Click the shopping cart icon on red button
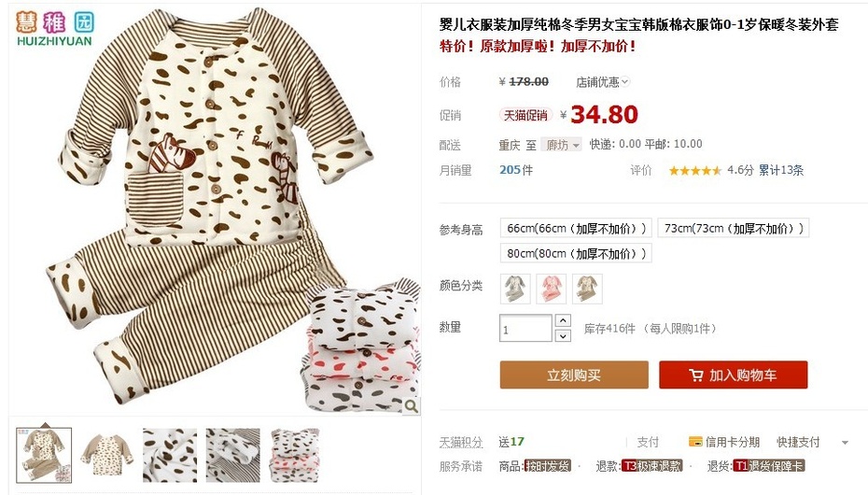This screenshot has height=495, width=868. (696, 375)
